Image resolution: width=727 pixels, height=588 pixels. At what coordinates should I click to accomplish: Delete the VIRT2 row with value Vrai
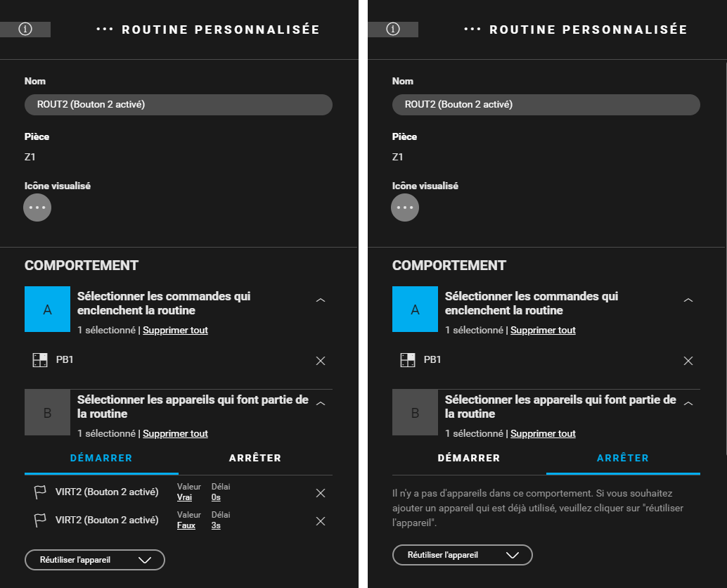[x=321, y=493]
